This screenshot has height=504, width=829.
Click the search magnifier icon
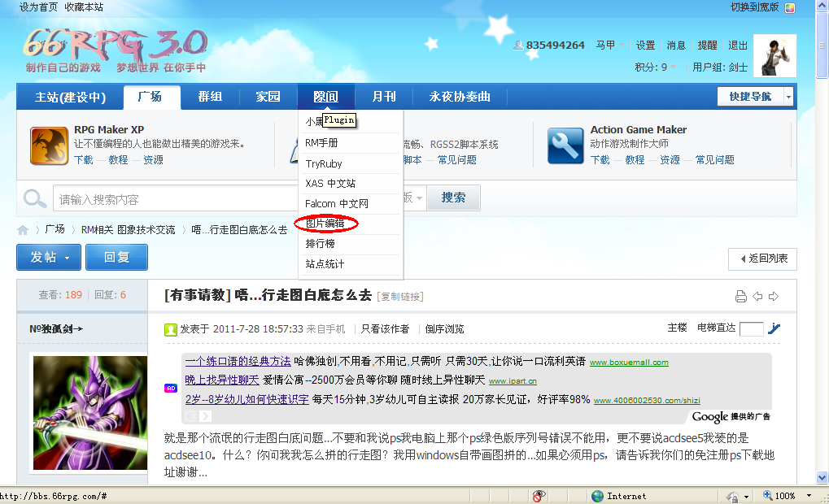point(35,198)
